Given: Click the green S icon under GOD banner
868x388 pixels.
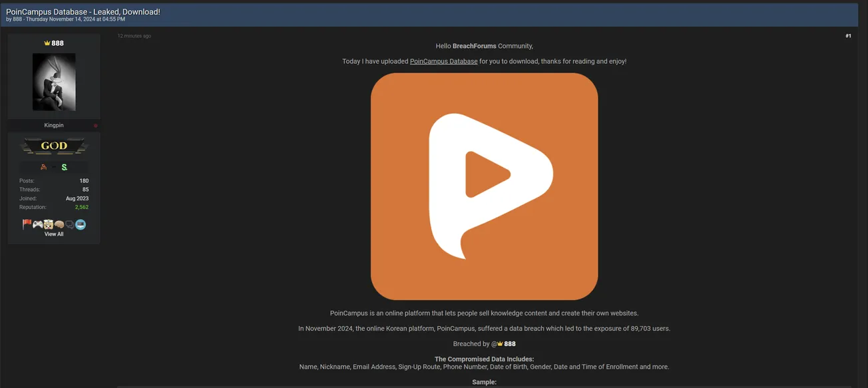Looking at the screenshot, I should point(64,166).
